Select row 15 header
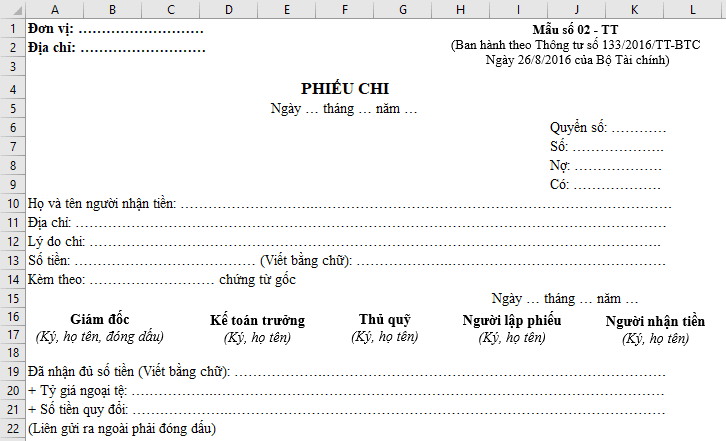The height and width of the screenshot is (441, 726). click(x=13, y=298)
